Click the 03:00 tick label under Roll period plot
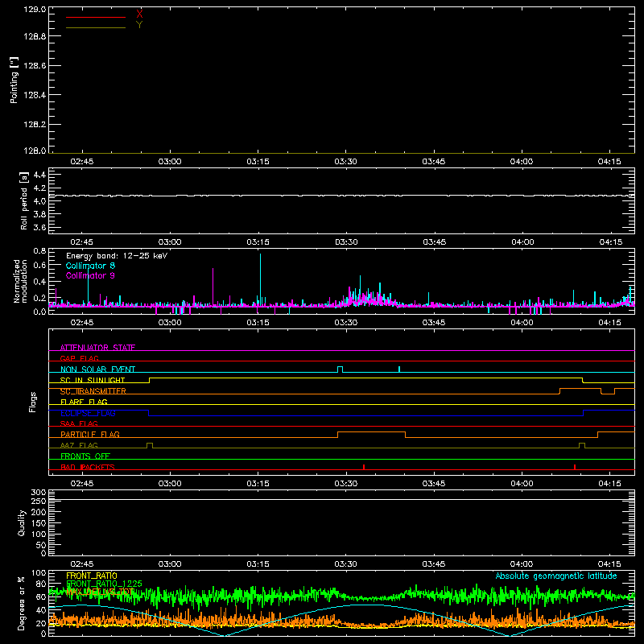644x644 pixels. click(170, 242)
